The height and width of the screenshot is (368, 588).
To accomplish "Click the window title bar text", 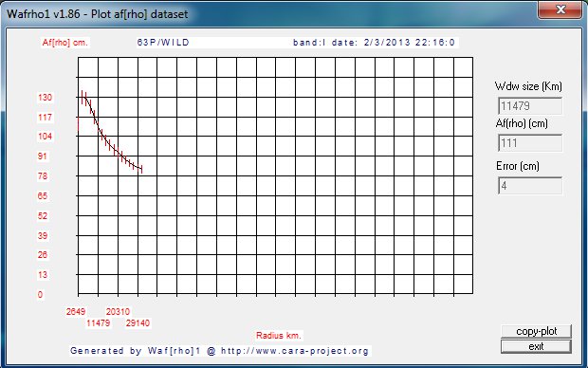I will coord(98,14).
